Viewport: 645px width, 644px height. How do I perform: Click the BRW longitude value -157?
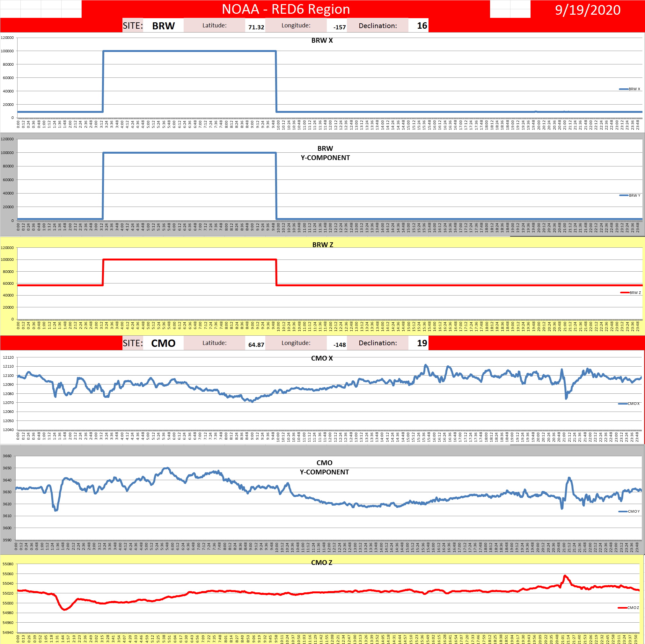point(339,27)
